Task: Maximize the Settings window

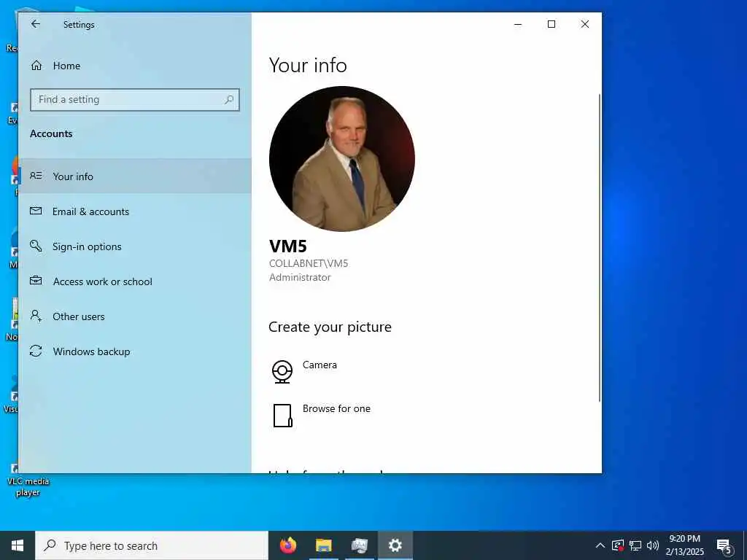Action: (551, 24)
